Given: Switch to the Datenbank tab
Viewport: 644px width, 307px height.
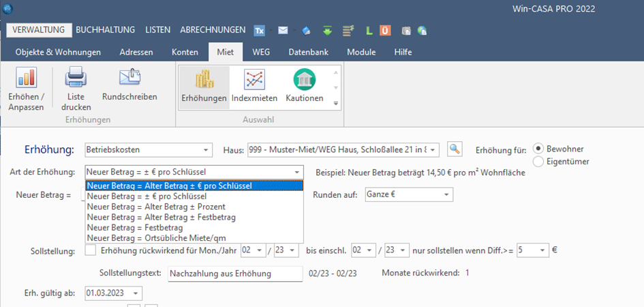Looking at the screenshot, I should tap(309, 53).
